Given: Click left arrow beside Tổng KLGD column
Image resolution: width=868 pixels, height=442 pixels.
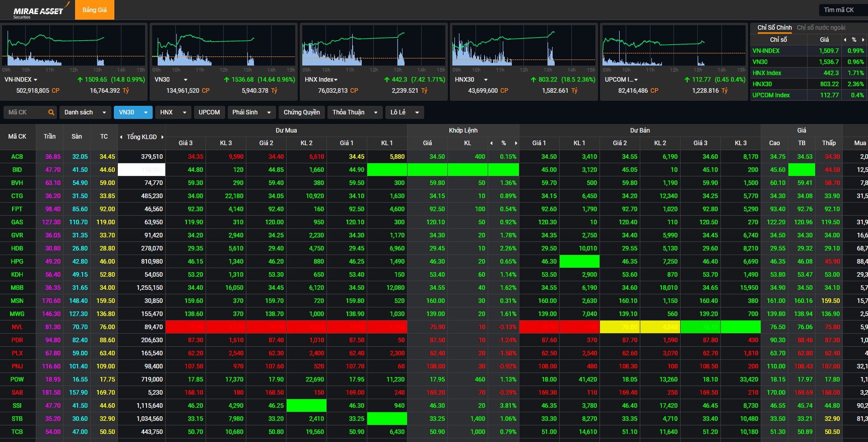Looking at the screenshot, I should point(121,137).
